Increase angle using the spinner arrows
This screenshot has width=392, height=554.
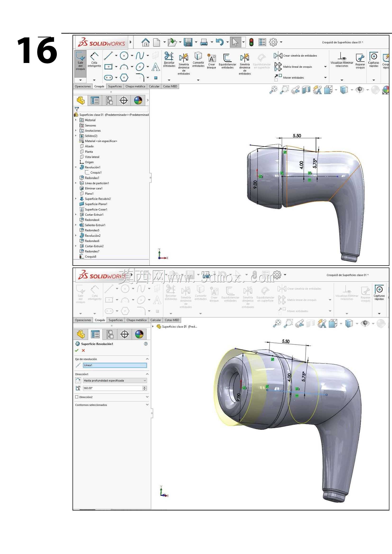144,387
